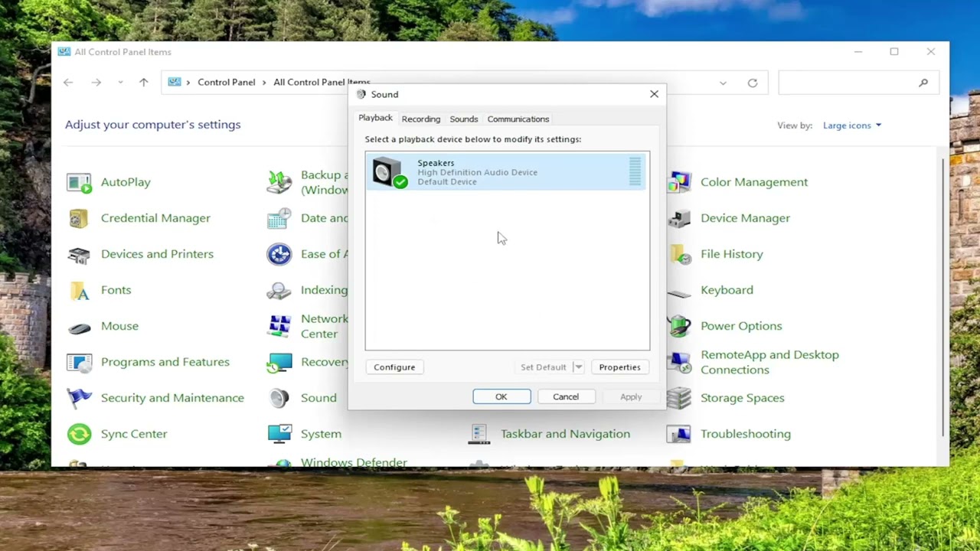Click the Control Panel vertical scrollbar
The height and width of the screenshot is (551, 980).
coord(944,297)
